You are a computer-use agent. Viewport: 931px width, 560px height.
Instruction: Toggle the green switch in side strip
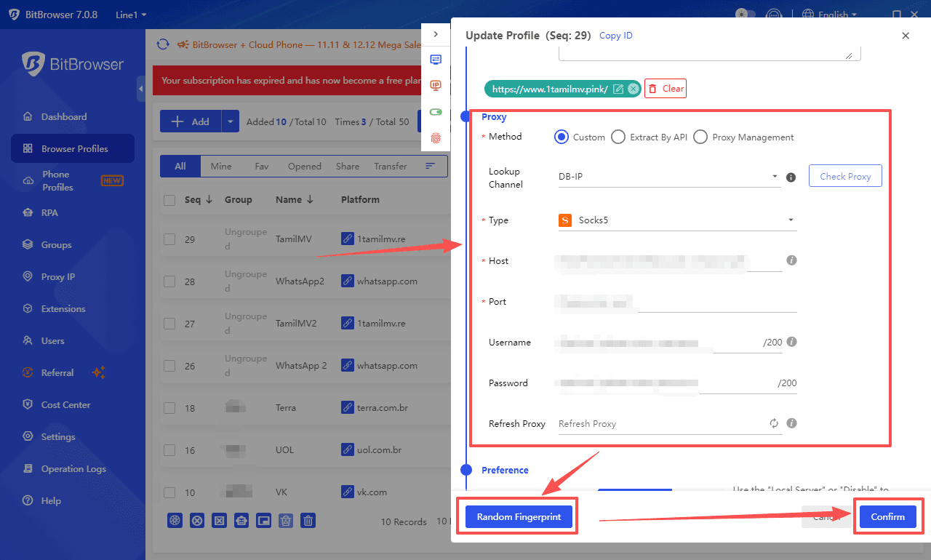[436, 111]
